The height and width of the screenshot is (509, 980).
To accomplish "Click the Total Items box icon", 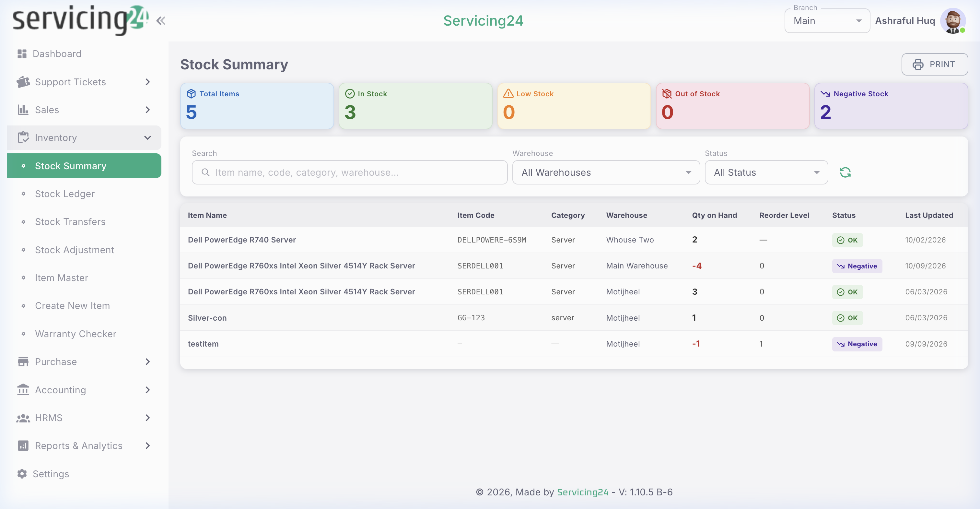I will [x=191, y=94].
